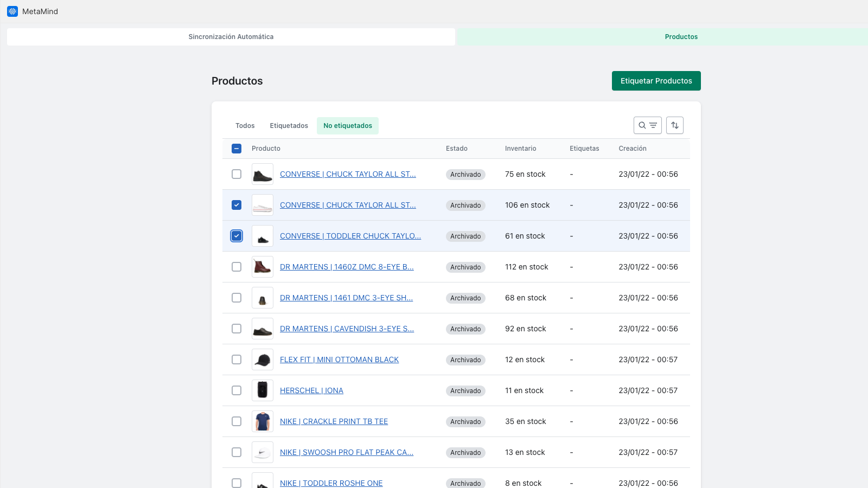868x488 pixels.
Task: Click the Flex Fit black cap thumbnail
Action: [x=263, y=359]
